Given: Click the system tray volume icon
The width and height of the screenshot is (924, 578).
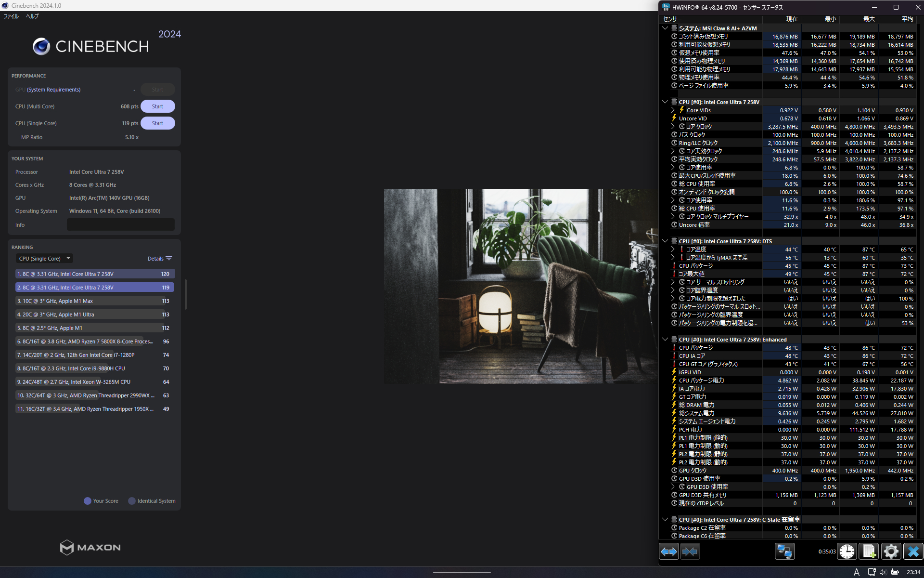Looking at the screenshot, I should [x=883, y=572].
